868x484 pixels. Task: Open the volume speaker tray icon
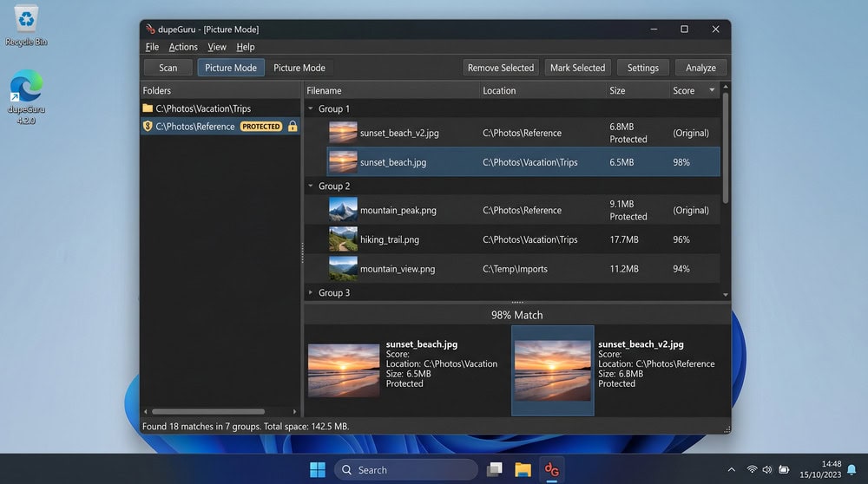767,469
